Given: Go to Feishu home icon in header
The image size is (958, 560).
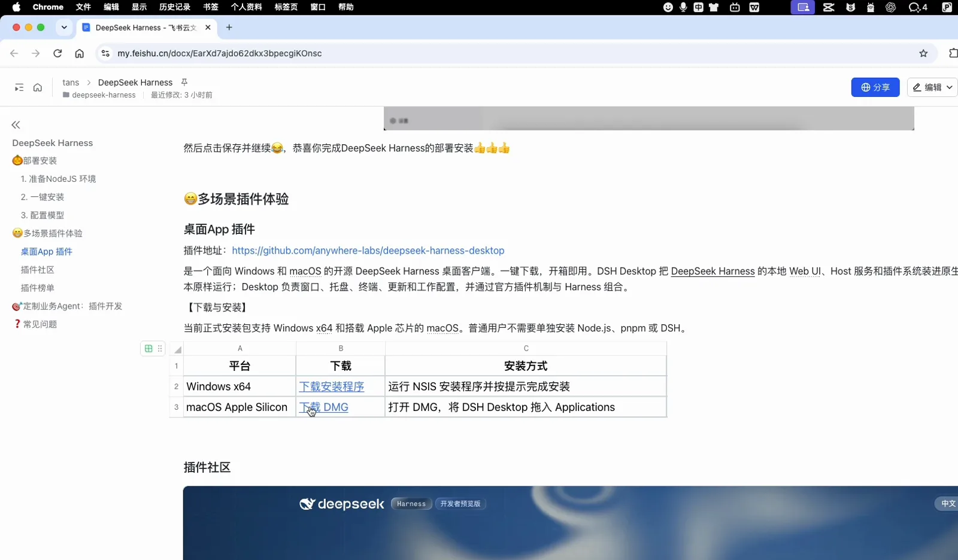Looking at the screenshot, I should pyautogui.click(x=38, y=87).
